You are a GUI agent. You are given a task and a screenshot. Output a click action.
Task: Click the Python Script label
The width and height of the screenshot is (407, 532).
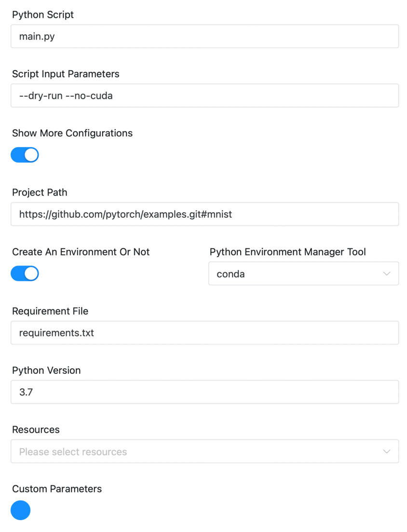coord(43,15)
